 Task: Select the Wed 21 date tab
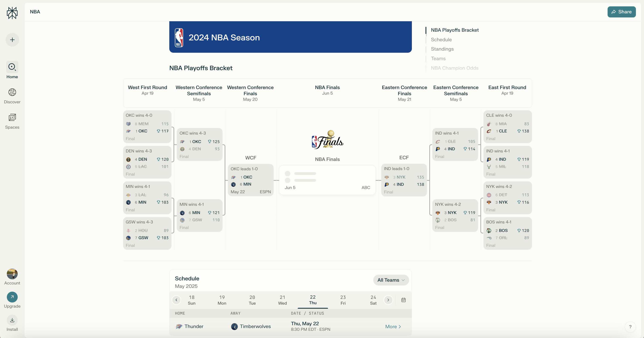[282, 300]
